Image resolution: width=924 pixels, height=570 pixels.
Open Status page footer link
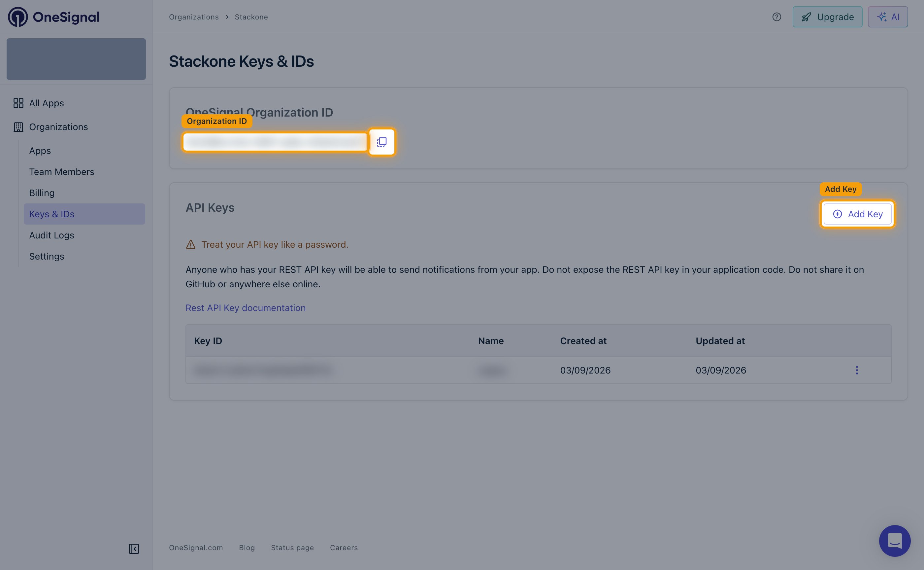pos(292,548)
